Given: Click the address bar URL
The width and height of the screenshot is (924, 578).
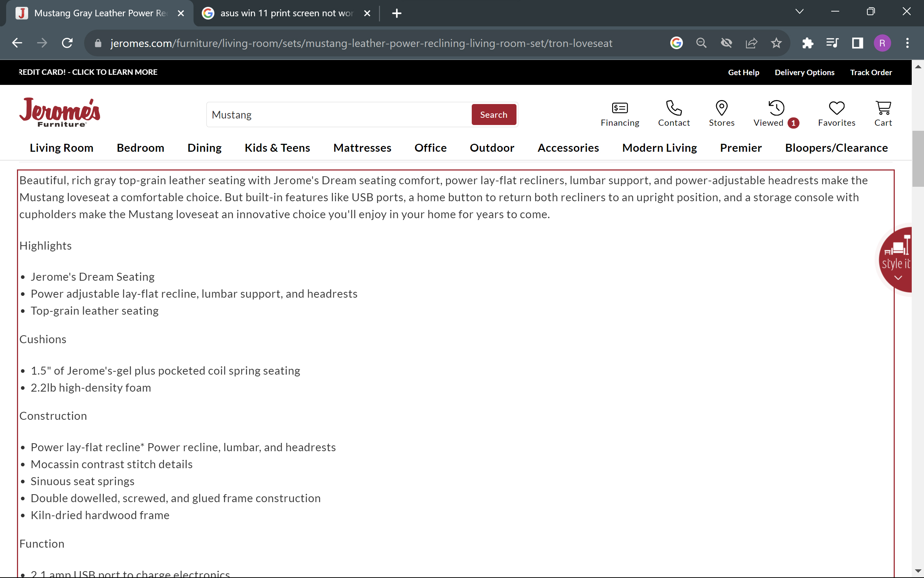Looking at the screenshot, I should [x=361, y=43].
